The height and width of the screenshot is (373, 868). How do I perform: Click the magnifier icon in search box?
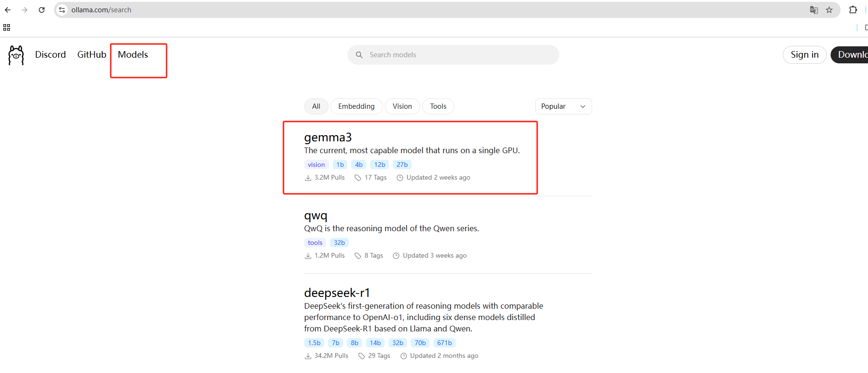click(359, 55)
